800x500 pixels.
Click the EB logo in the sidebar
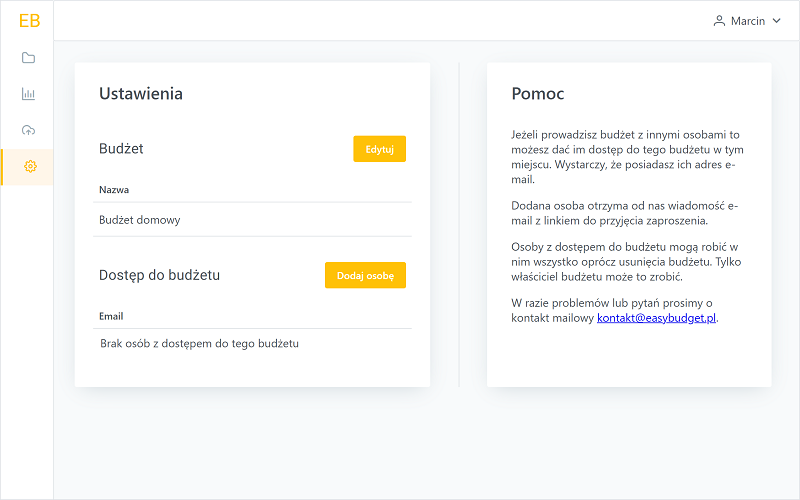pyautogui.click(x=29, y=21)
